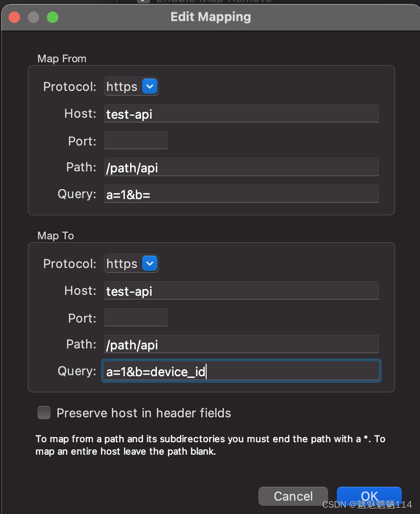Click the Edit Mapping title bar
Viewport: 420px width, 514px height.
210,17
